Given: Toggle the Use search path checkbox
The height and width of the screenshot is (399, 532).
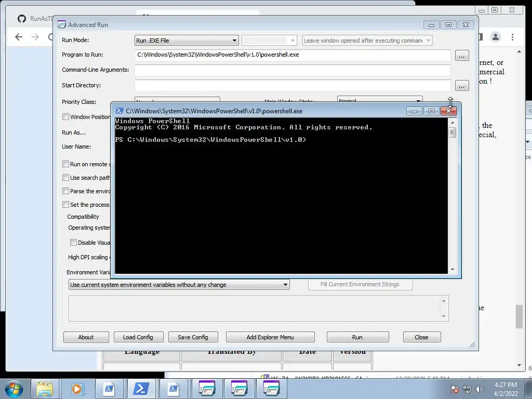Looking at the screenshot, I should (x=66, y=178).
